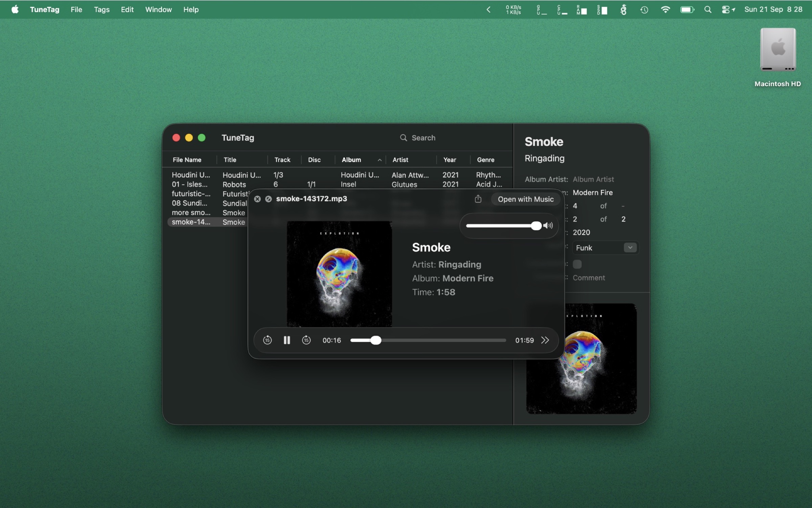Click the double-chevron at the player's right end

545,340
